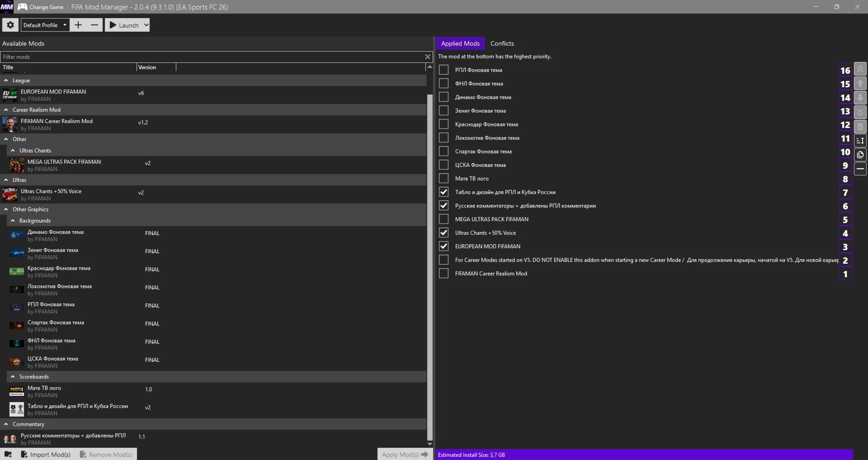This screenshot has height=460, width=868.
Task: Click Apply Mod(s) button
Action: coord(405,454)
